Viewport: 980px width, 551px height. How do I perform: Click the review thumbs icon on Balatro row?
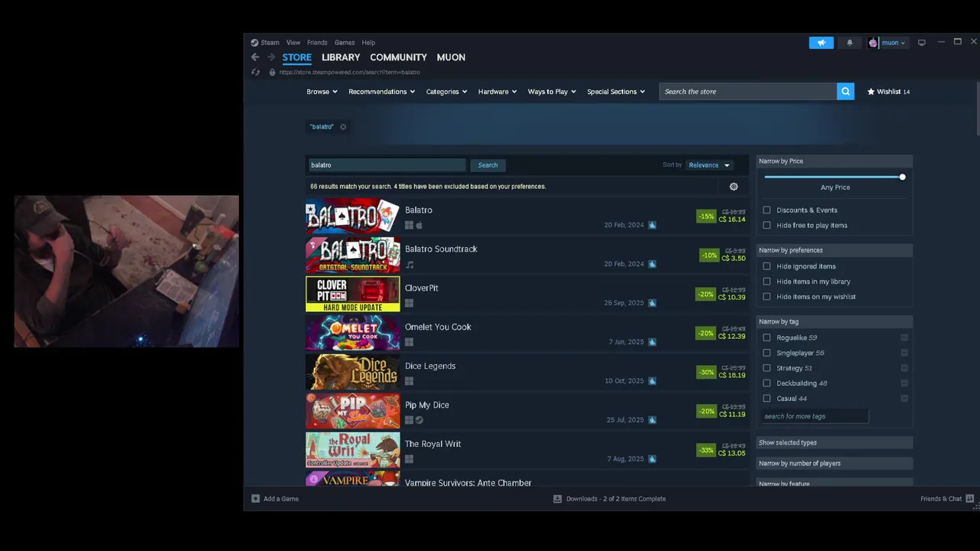click(652, 225)
